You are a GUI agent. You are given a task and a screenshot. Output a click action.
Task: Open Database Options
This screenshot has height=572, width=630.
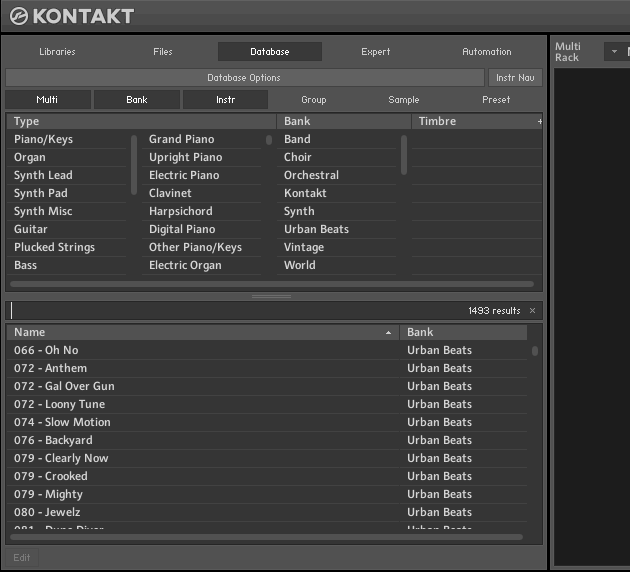point(244,78)
